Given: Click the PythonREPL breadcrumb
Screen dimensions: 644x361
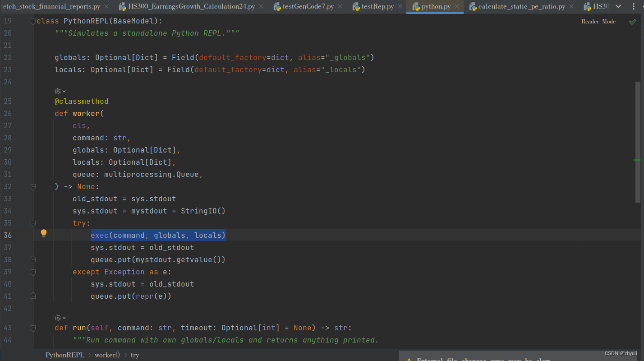Looking at the screenshot, I should (64, 355).
